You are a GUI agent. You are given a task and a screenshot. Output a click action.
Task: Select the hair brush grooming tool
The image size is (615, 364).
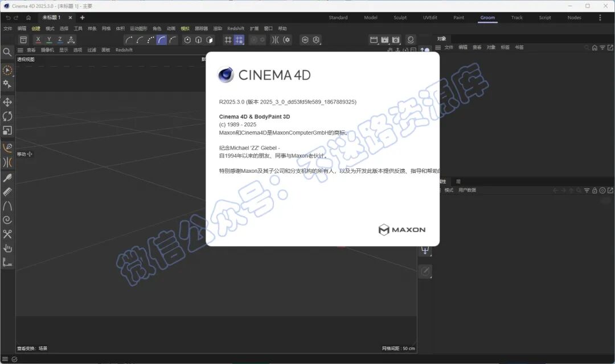click(x=7, y=178)
